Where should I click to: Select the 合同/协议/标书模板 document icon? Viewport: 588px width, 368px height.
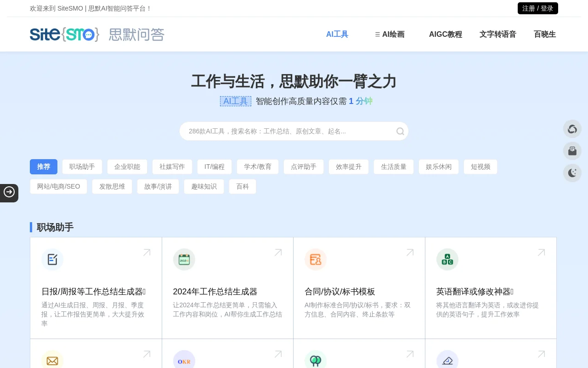pyautogui.click(x=316, y=259)
